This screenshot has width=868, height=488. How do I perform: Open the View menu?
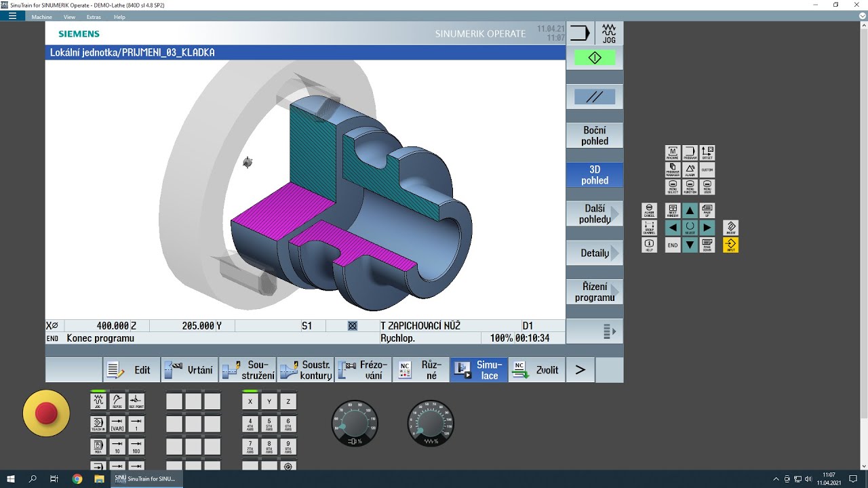tap(69, 17)
